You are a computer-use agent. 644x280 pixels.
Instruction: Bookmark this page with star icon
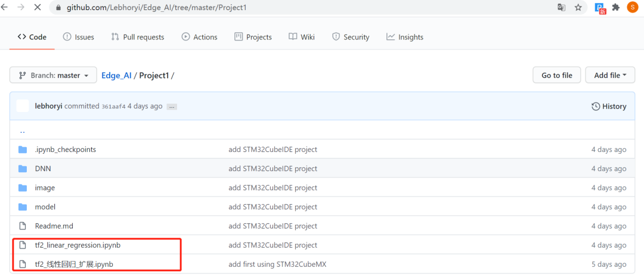pyautogui.click(x=578, y=8)
